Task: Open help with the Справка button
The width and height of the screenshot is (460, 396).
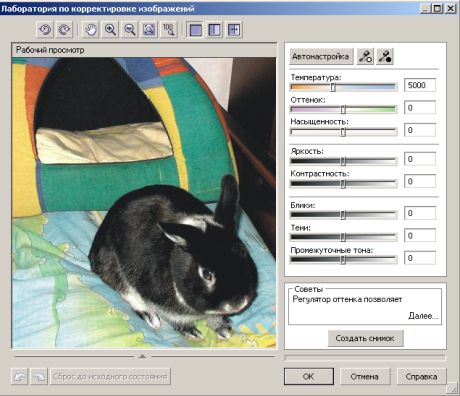Action: click(x=421, y=376)
